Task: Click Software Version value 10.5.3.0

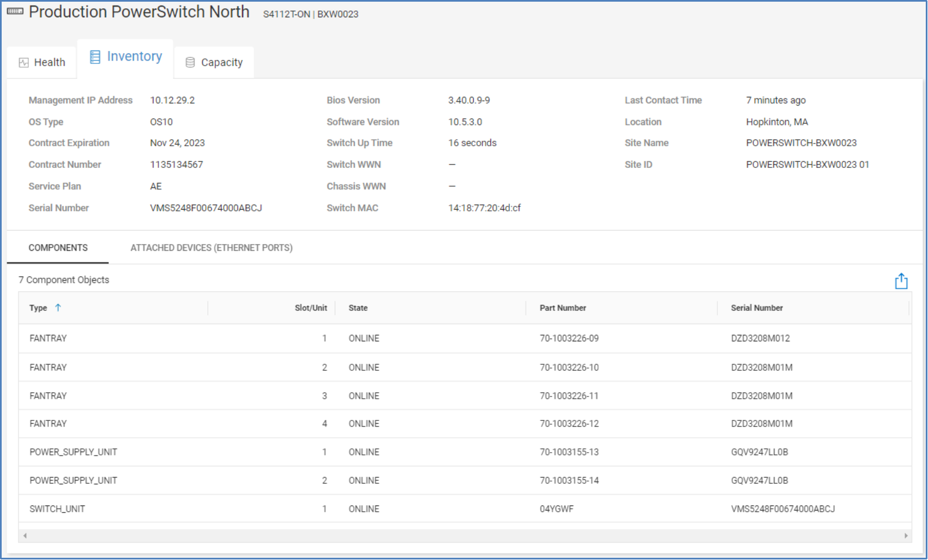Action: [x=465, y=122]
